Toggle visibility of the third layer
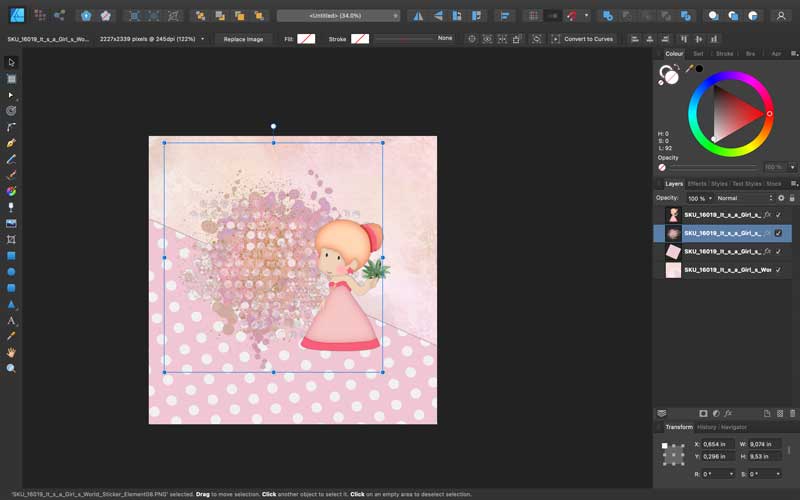 click(x=778, y=252)
